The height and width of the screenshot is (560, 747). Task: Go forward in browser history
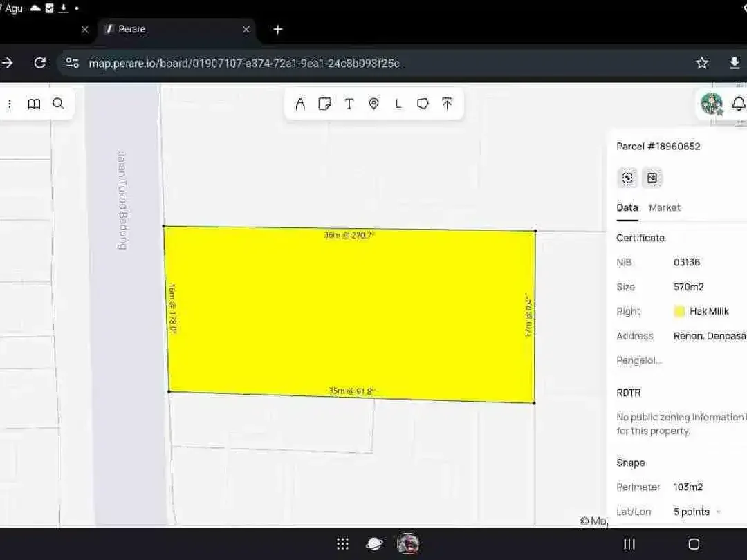tap(7, 63)
